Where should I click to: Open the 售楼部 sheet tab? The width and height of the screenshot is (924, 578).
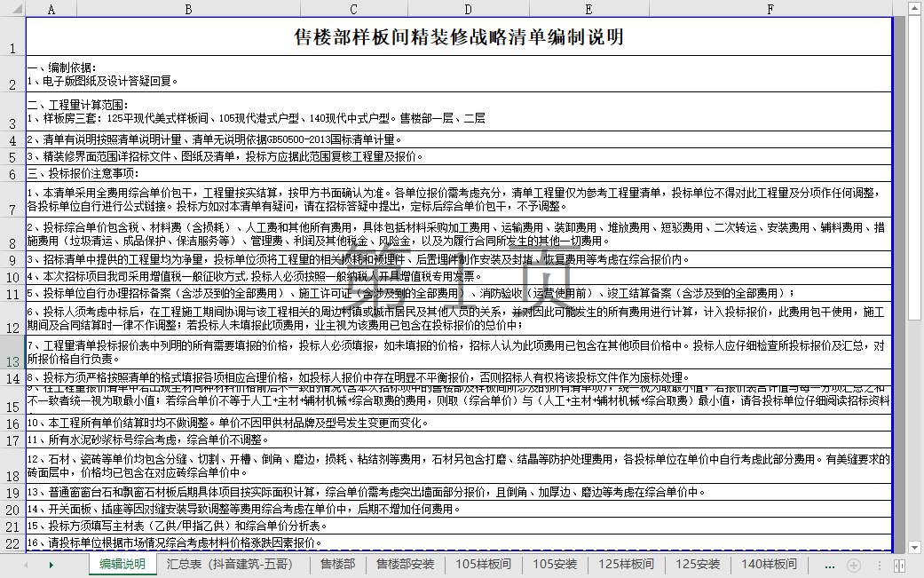click(x=337, y=565)
